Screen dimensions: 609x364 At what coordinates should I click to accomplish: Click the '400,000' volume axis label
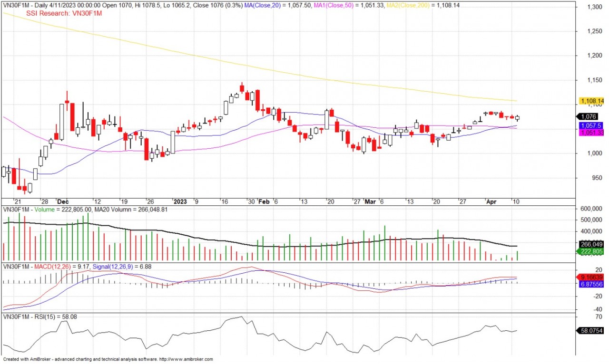tap(591, 231)
